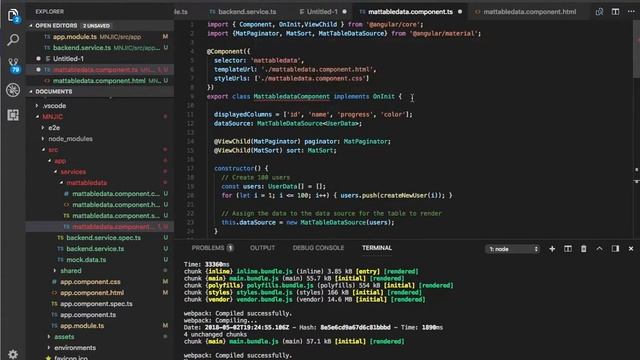Kill terminal with trash icon
Image resolution: width=640 pixels, height=360 pixels.
click(584, 249)
